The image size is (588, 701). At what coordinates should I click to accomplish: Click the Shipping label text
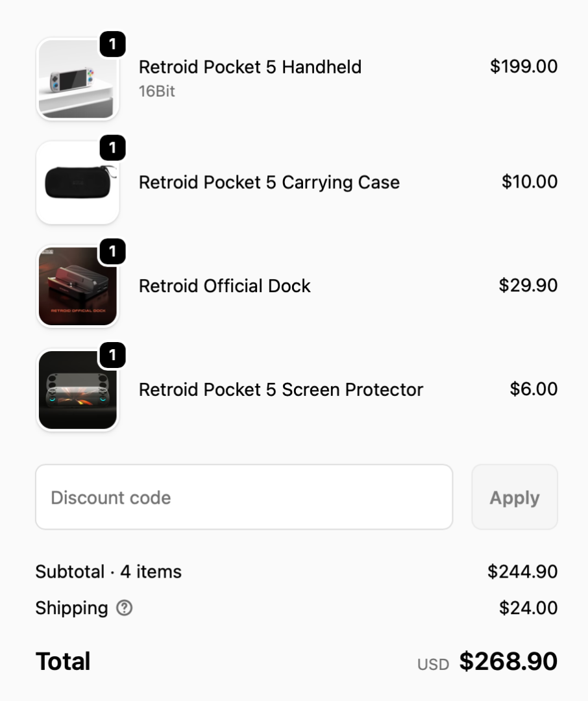(71, 608)
